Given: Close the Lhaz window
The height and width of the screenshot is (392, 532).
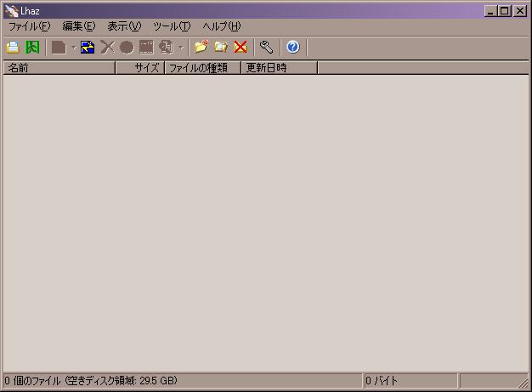Looking at the screenshot, I should point(520,11).
